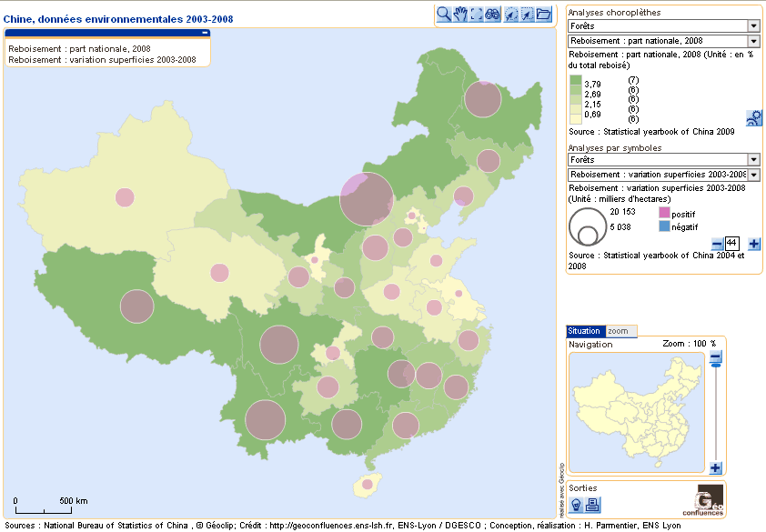Increase symbol size with plus button
The image size is (766, 532).
tap(753, 244)
